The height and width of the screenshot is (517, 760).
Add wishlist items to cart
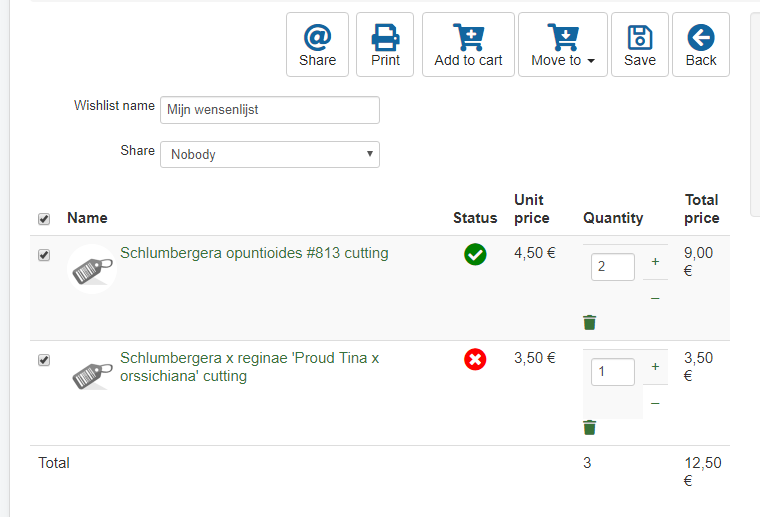tap(468, 45)
